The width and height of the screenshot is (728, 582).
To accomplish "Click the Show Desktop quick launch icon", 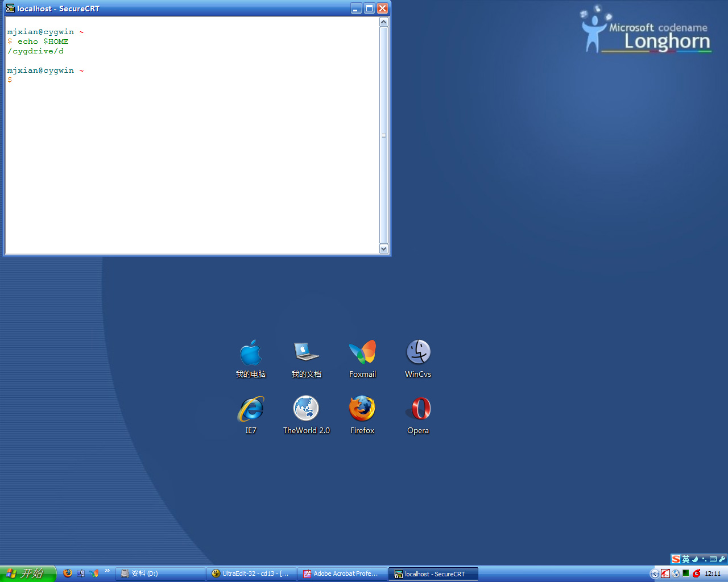I will click(x=81, y=573).
